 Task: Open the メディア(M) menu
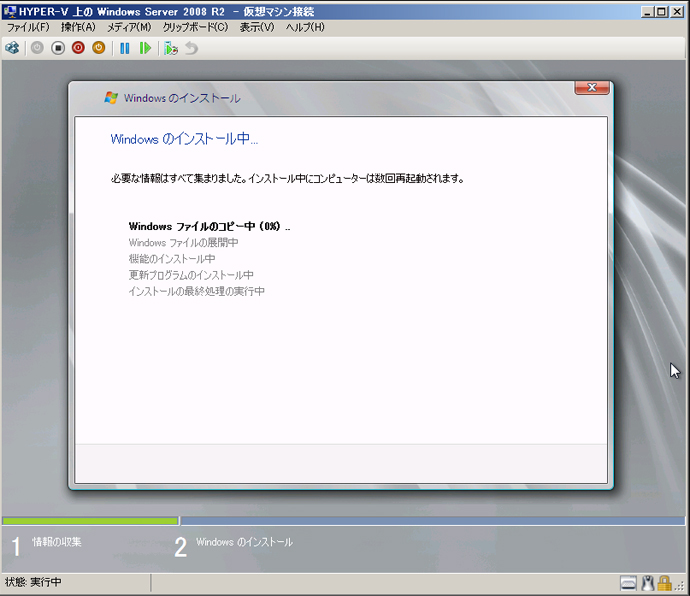(129, 27)
